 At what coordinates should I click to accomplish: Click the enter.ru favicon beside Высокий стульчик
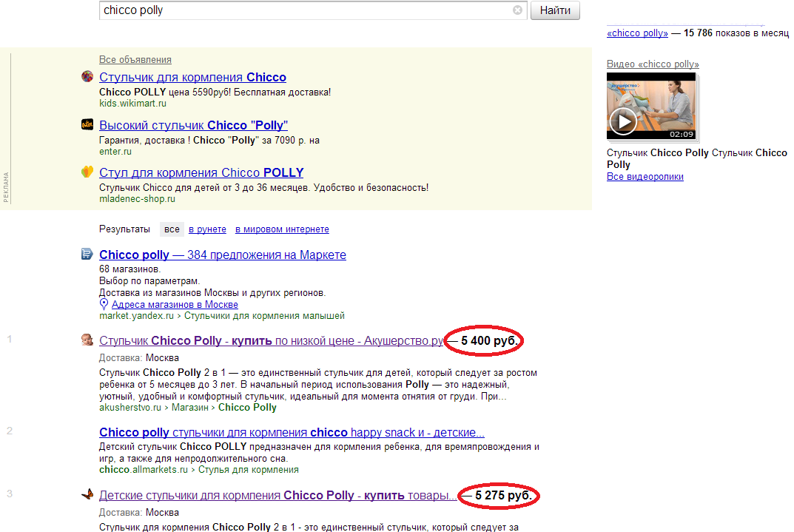tap(87, 124)
